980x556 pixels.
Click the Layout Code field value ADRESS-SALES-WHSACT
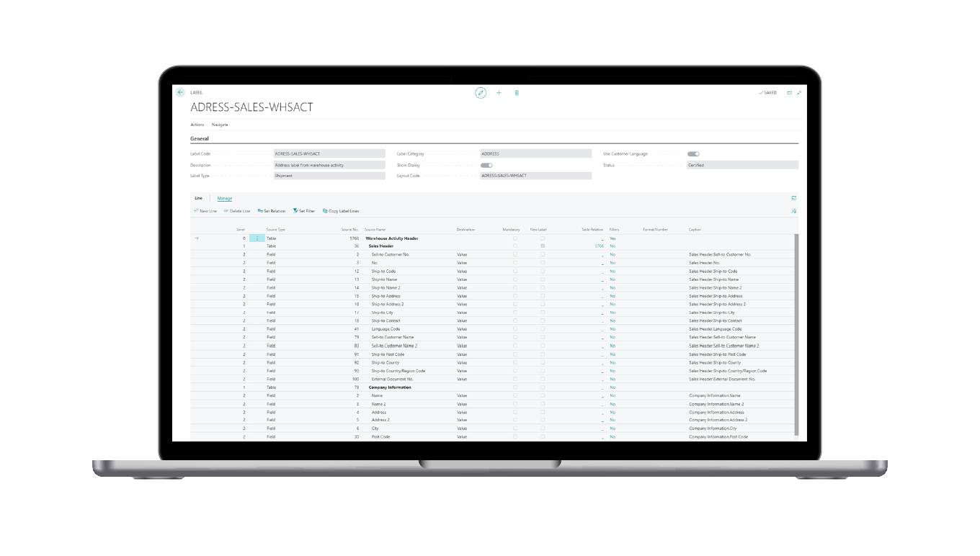click(x=533, y=176)
